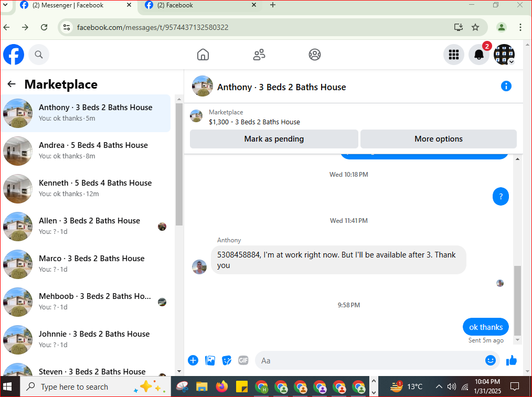Click the Facebook logo
This screenshot has width=532, height=397.
coord(14,54)
